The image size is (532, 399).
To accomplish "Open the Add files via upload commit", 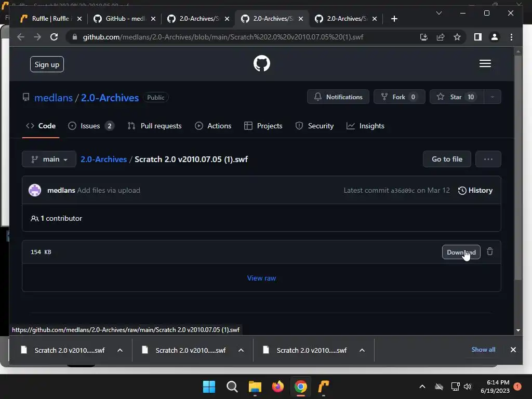I will [x=109, y=190].
